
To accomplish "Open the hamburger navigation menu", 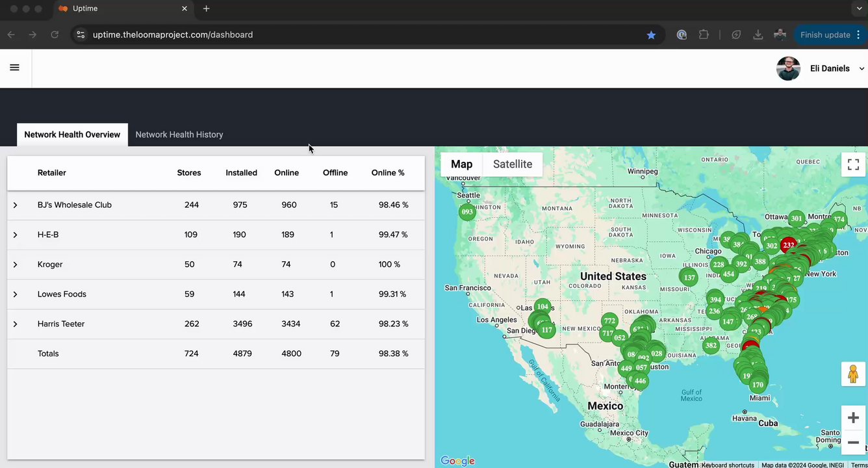I will 14,68.
